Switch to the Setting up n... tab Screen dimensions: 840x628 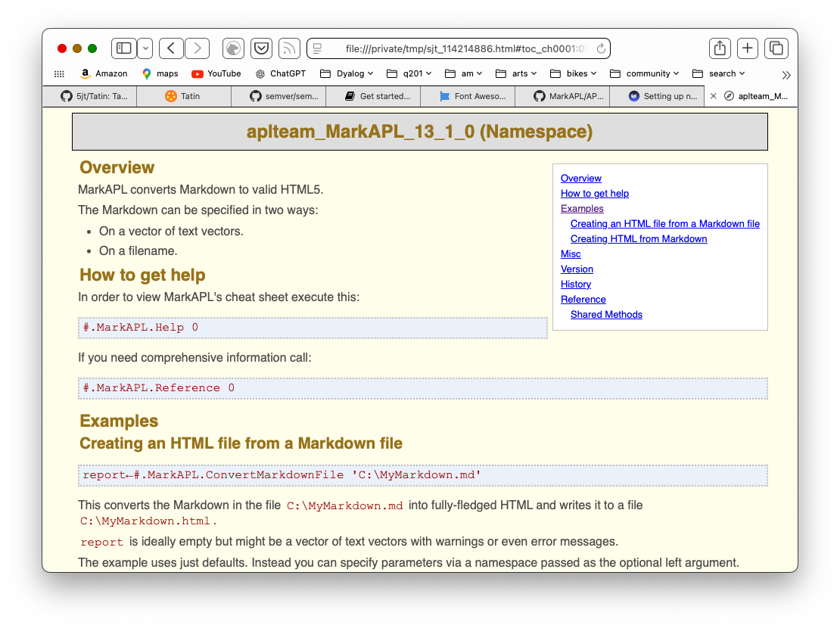point(658,96)
